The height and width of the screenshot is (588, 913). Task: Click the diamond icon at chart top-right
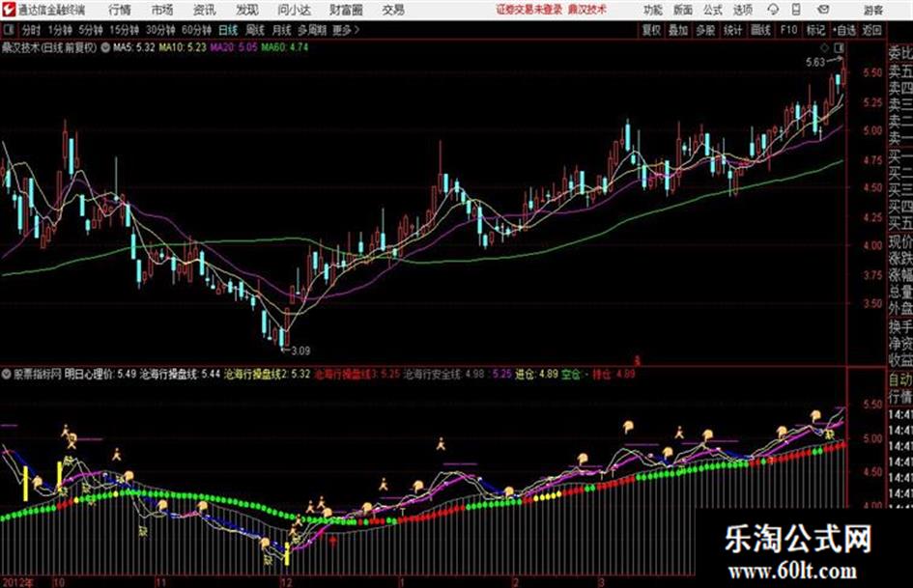pos(824,47)
